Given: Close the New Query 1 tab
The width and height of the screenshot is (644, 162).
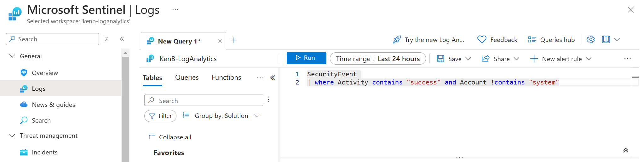Looking at the screenshot, I should pyautogui.click(x=220, y=41).
